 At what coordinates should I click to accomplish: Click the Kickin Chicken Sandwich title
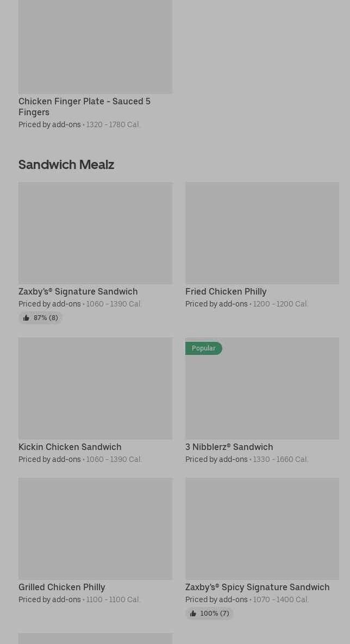[x=70, y=447]
